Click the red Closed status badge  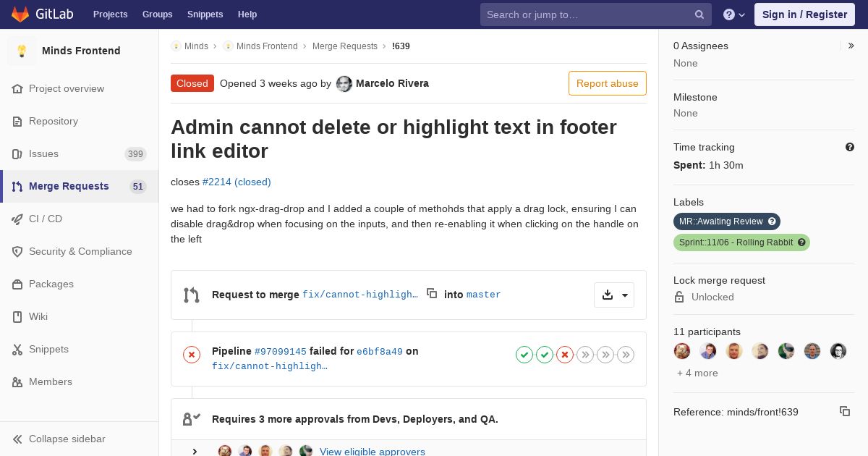click(192, 83)
